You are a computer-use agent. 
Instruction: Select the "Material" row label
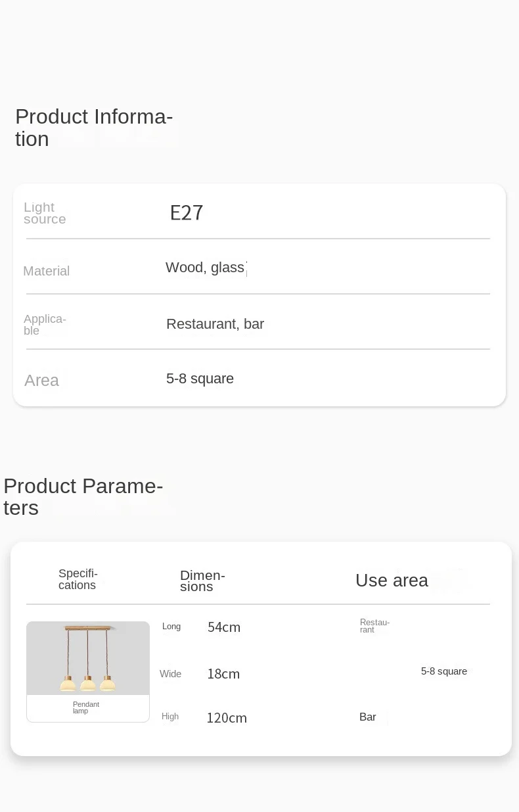point(46,271)
